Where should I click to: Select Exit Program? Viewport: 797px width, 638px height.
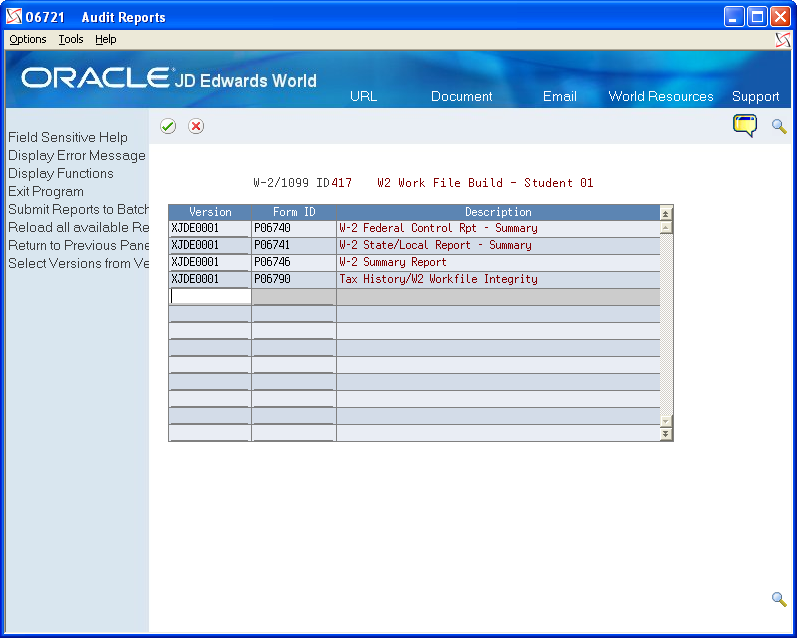tap(46, 191)
